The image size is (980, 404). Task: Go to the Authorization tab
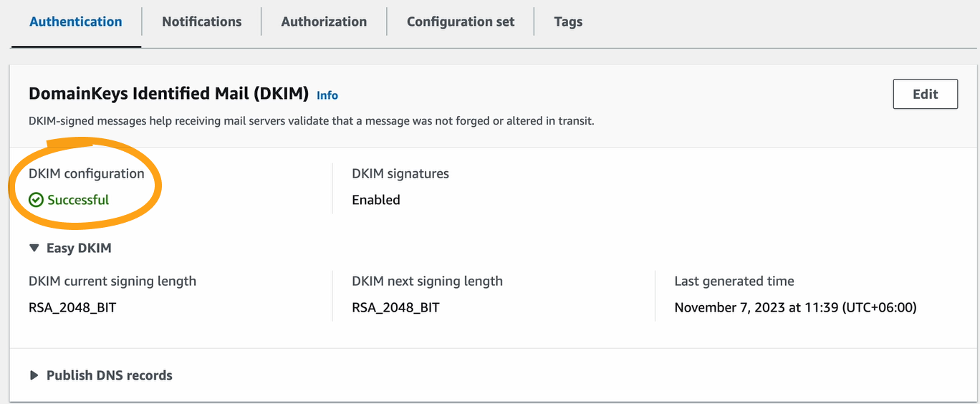pyautogui.click(x=324, y=21)
